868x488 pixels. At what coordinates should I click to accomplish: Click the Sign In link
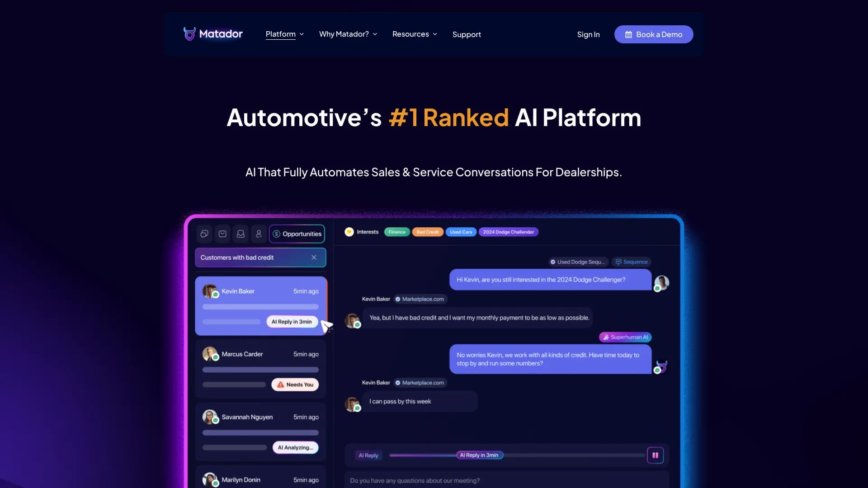[588, 34]
